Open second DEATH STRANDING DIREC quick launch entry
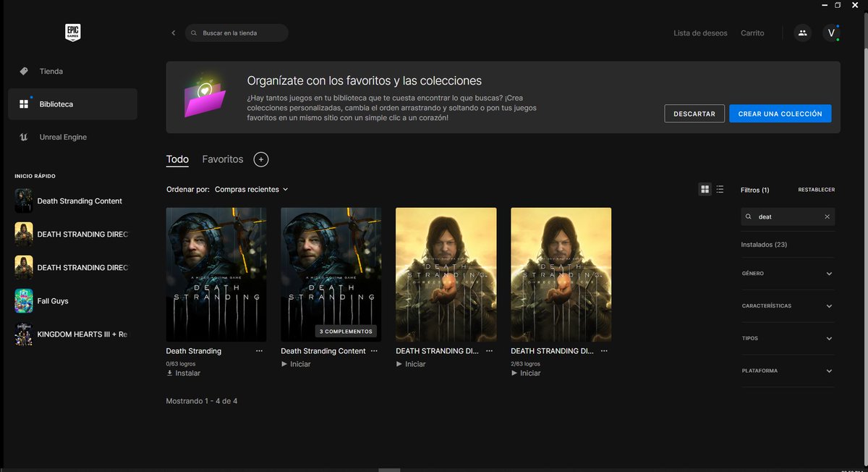Screen dimensions: 868x472 coord(72,267)
